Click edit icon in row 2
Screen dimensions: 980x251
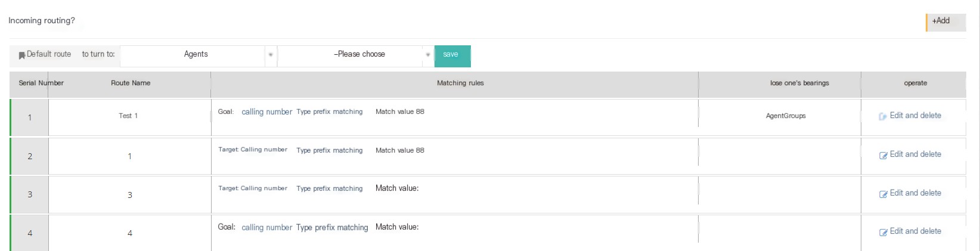tap(883, 155)
